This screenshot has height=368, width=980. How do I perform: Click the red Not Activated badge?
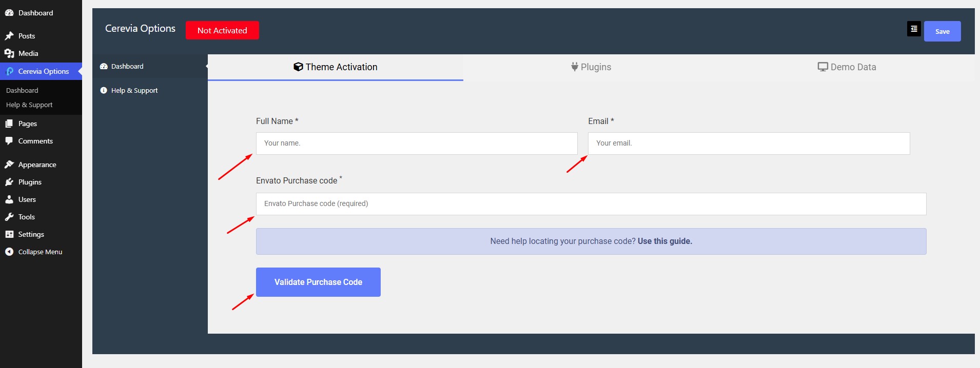(x=222, y=30)
